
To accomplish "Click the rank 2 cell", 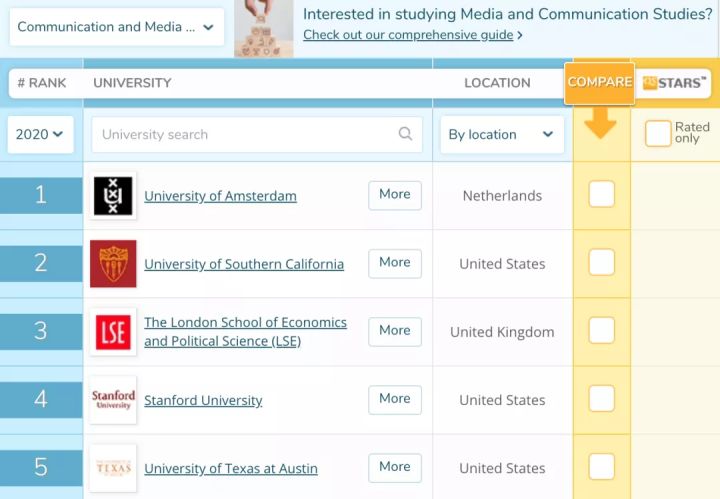I will coord(41,264).
